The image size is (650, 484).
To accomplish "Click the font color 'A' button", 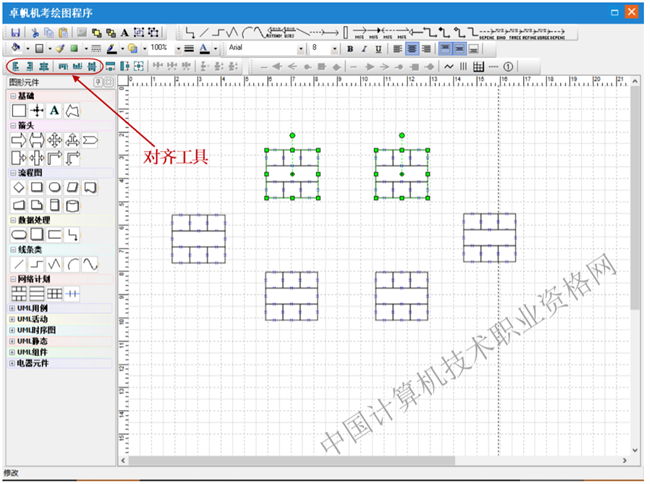I will tap(203, 48).
